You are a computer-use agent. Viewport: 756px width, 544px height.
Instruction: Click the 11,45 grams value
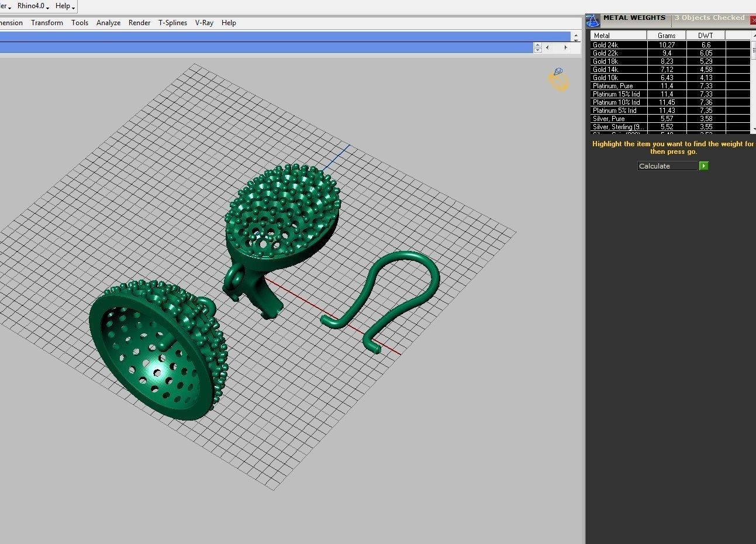[x=667, y=102]
